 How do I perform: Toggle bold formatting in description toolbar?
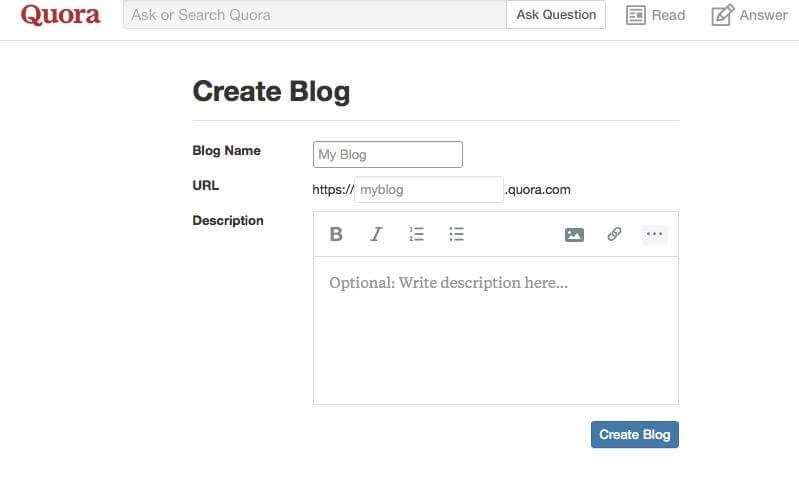click(x=336, y=234)
